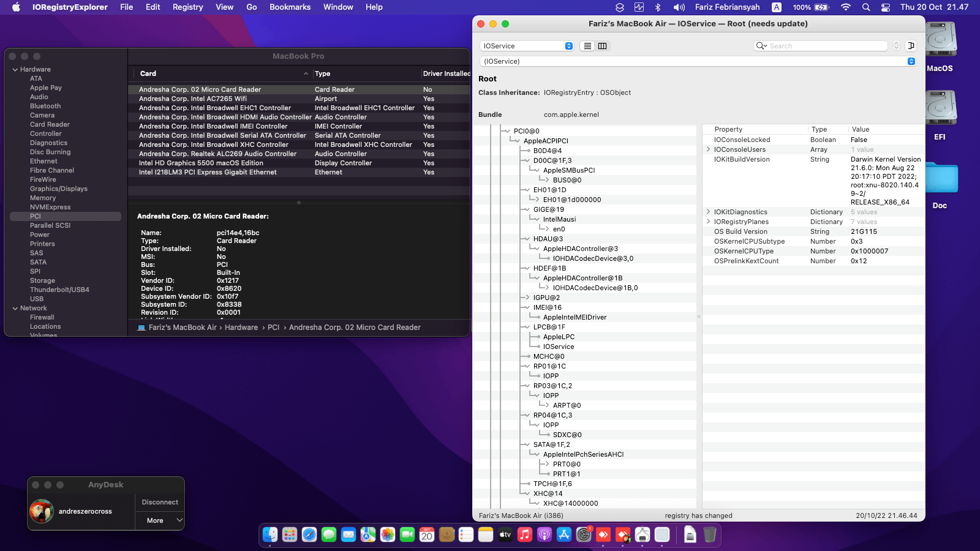Open Maps from the Dock

click(x=368, y=535)
